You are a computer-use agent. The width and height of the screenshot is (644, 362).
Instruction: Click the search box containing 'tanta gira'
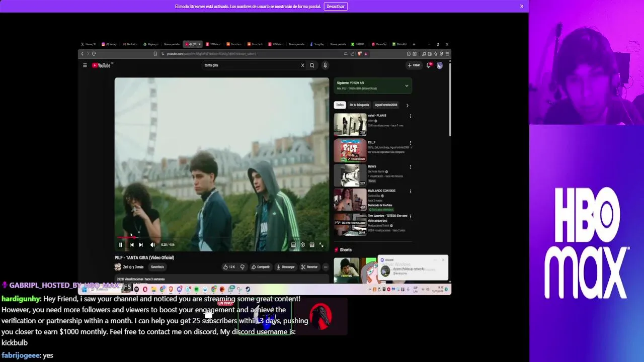(249, 65)
